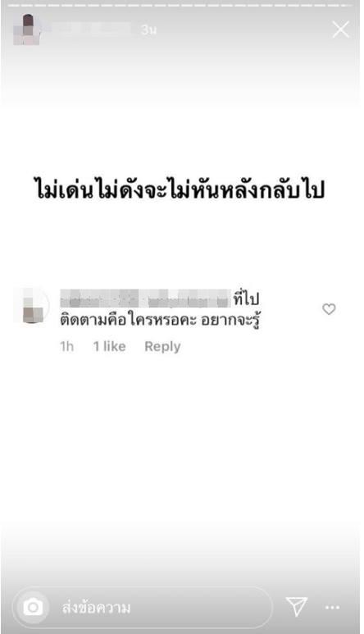This screenshot has width=364, height=634.
Task: Open the story poster's profile picture
Action: (27, 30)
